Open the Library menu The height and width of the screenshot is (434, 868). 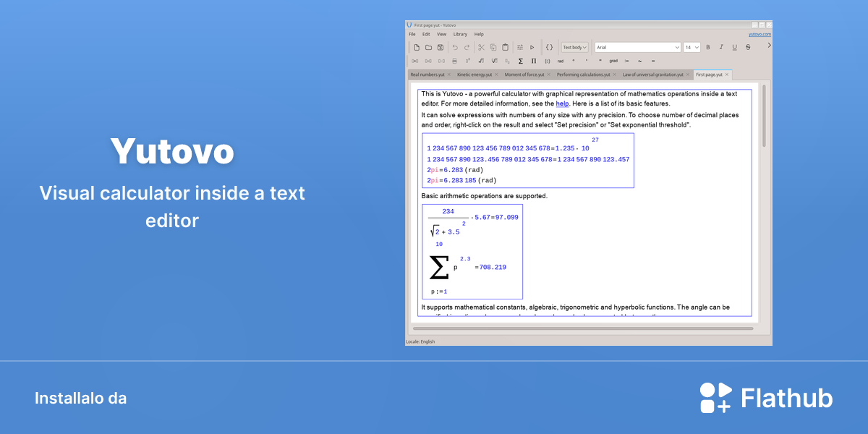(461, 34)
